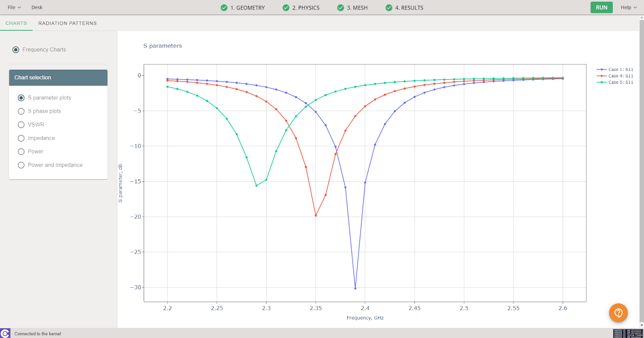Select the Impedance chart option
Image resolution: width=644 pixels, height=338 pixels.
(21, 138)
